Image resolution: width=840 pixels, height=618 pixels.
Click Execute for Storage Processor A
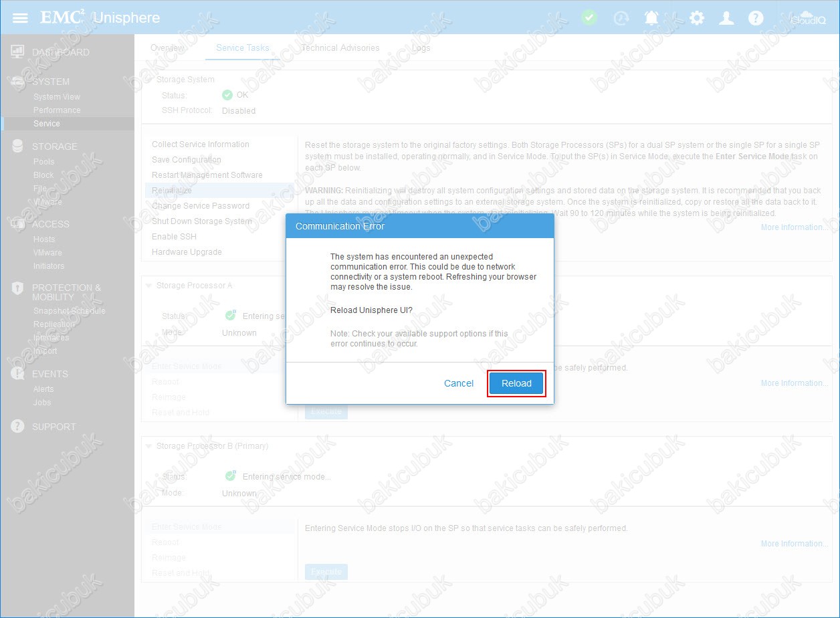[326, 411]
